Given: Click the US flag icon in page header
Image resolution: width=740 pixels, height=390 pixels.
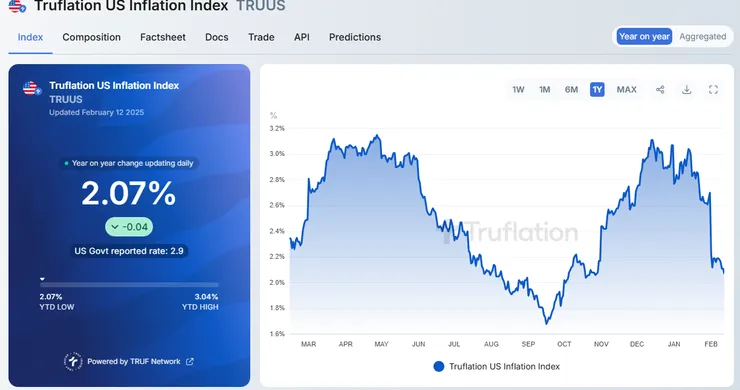Looking at the screenshot, I should tap(17, 6).
